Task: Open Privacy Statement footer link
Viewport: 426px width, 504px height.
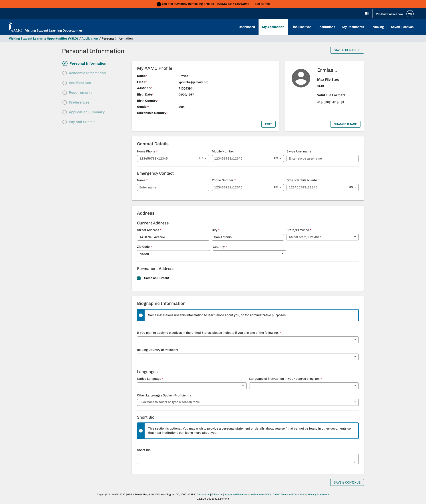Action: [x=318, y=495]
